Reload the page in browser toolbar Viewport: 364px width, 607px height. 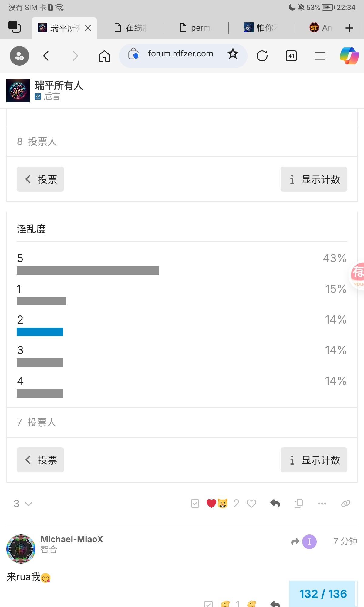coord(262,56)
